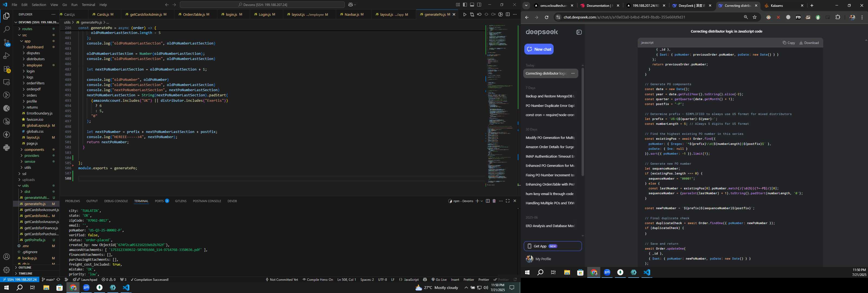Open File Explorer in the right window taskbar
Image resolution: width=868 pixels, height=293 pixels.
[567, 272]
